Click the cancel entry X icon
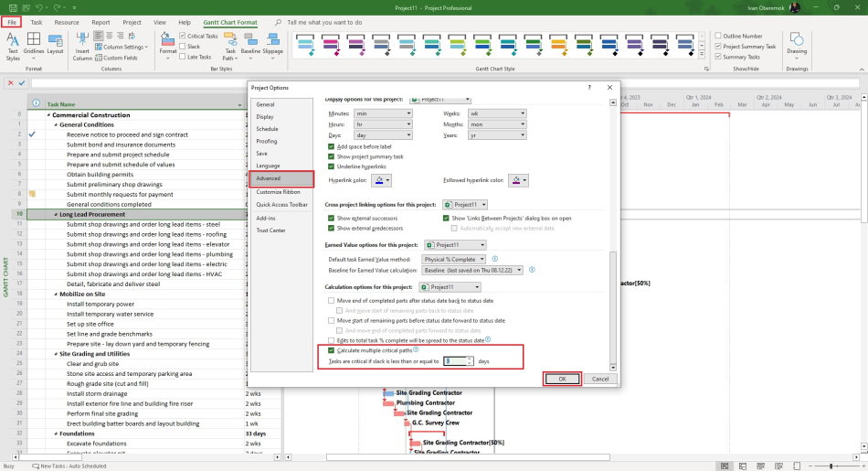The width and height of the screenshot is (868, 471). coord(10,82)
